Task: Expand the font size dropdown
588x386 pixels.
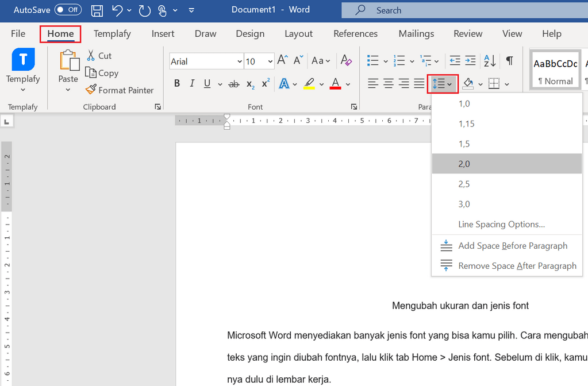Action: [x=269, y=61]
